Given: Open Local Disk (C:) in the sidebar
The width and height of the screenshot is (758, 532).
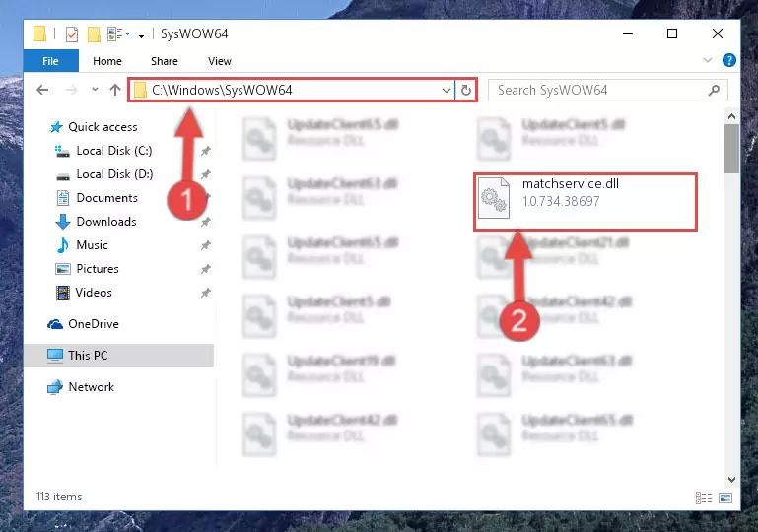Looking at the screenshot, I should tap(114, 151).
